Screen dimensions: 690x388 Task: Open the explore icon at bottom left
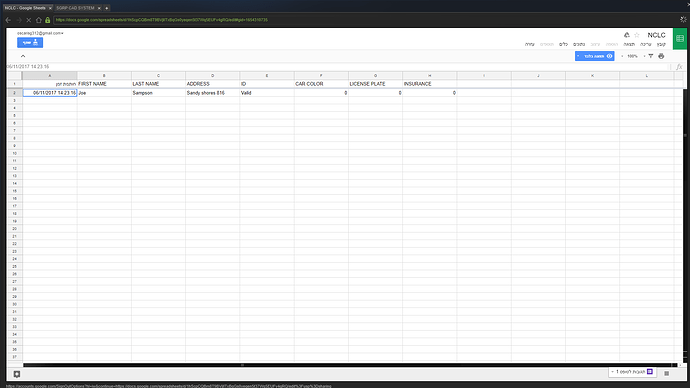(17, 374)
